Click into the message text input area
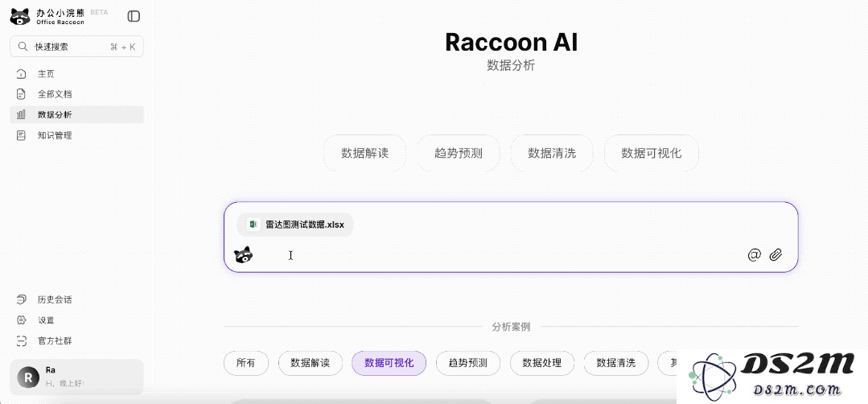Viewport: 868px width, 404px height. click(498, 255)
